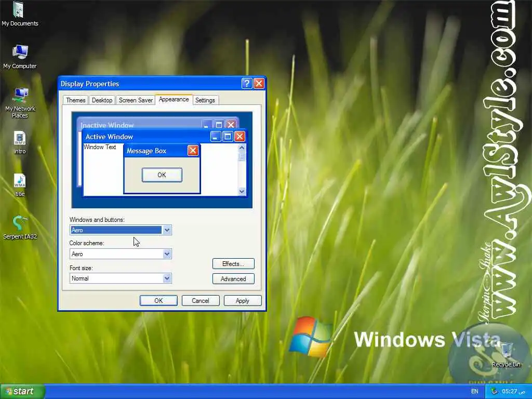Click preview Active Window maximize icon
This screenshot has height=399, width=532.
(228, 137)
